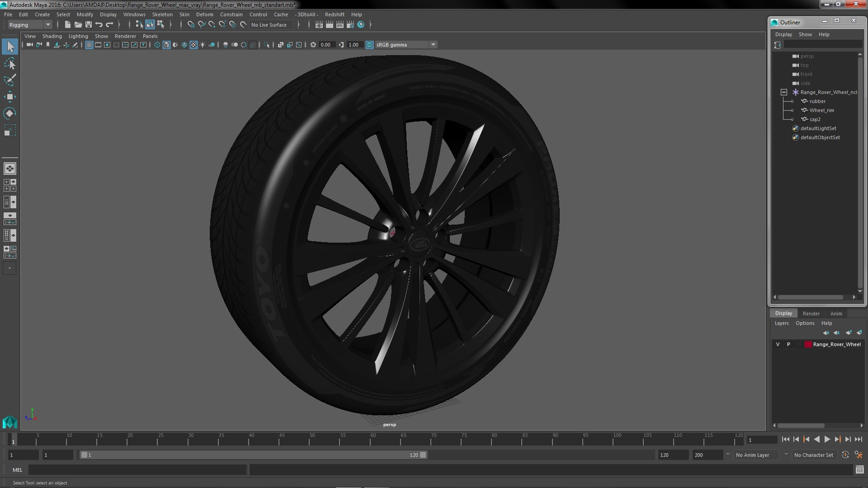The height and width of the screenshot is (488, 868).
Task: Play animation backwards
Action: pos(816,439)
